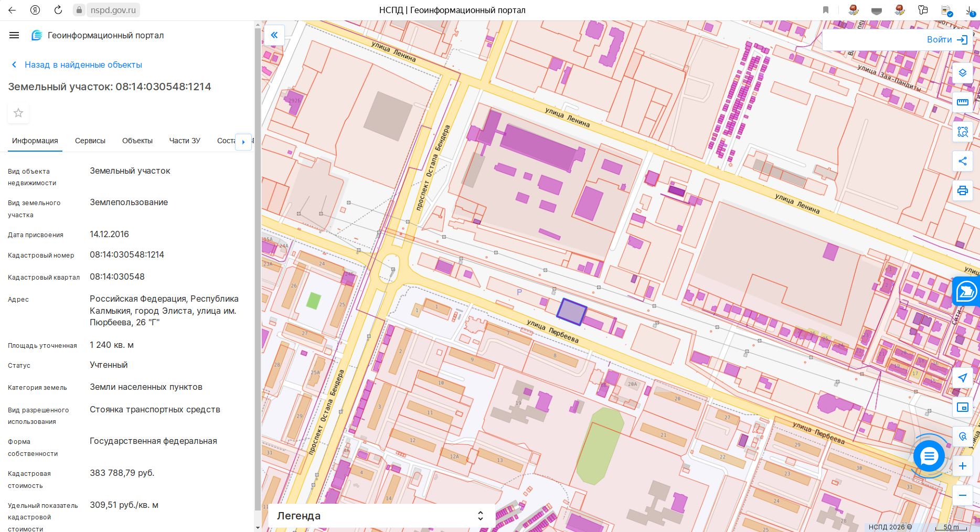Click the Войти login button
Image resolution: width=980 pixels, height=532 pixels.
(946, 40)
